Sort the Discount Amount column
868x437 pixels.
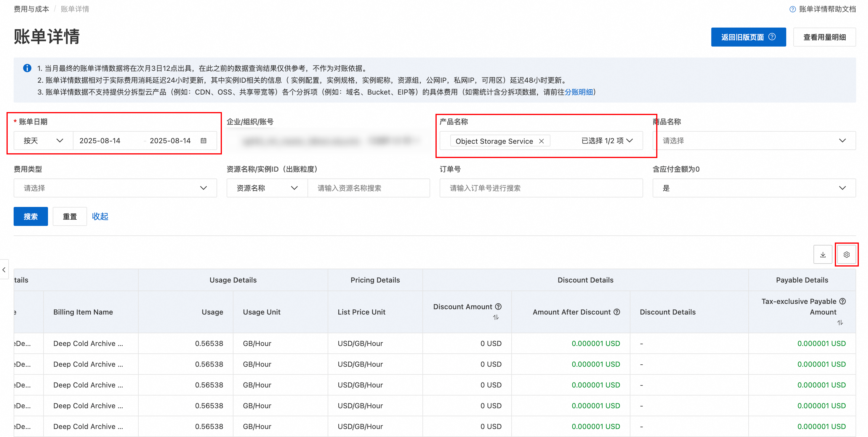(496, 317)
